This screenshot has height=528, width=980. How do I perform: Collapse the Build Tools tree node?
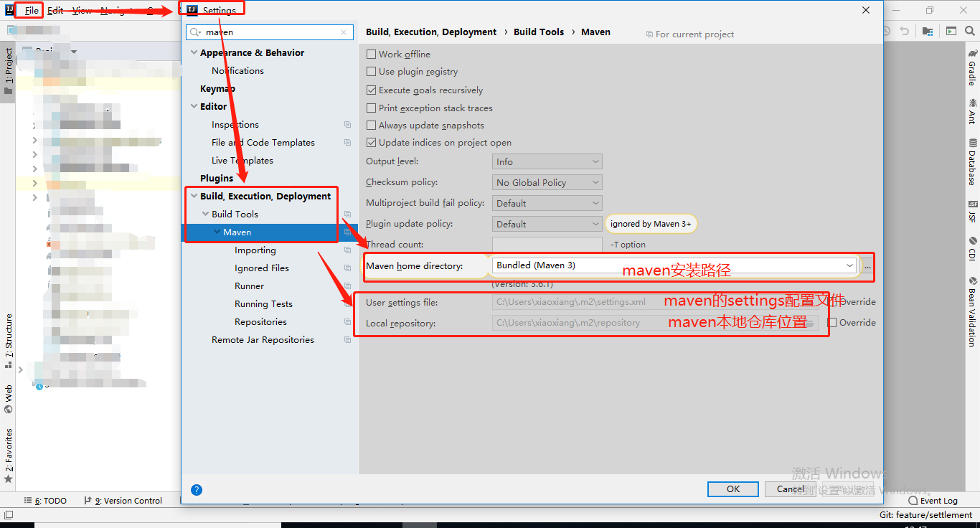205,214
